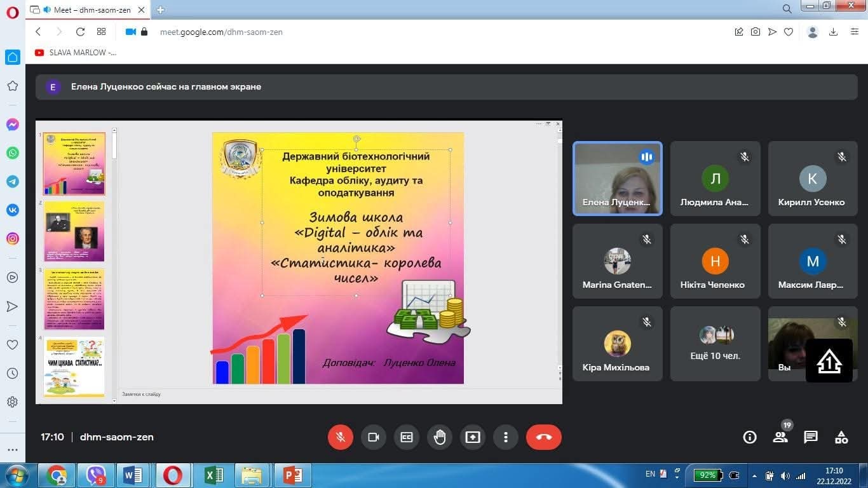
Task: Raise hand in the meeting
Action: point(440,437)
